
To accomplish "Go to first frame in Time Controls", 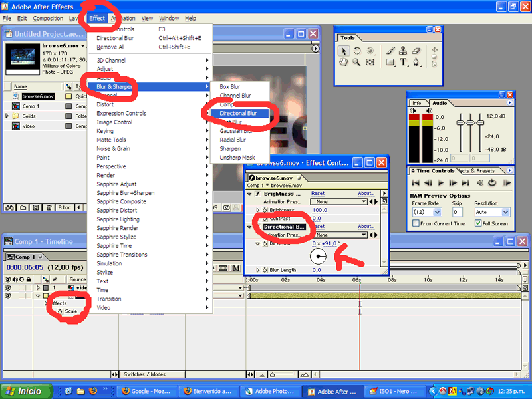I will point(415,183).
